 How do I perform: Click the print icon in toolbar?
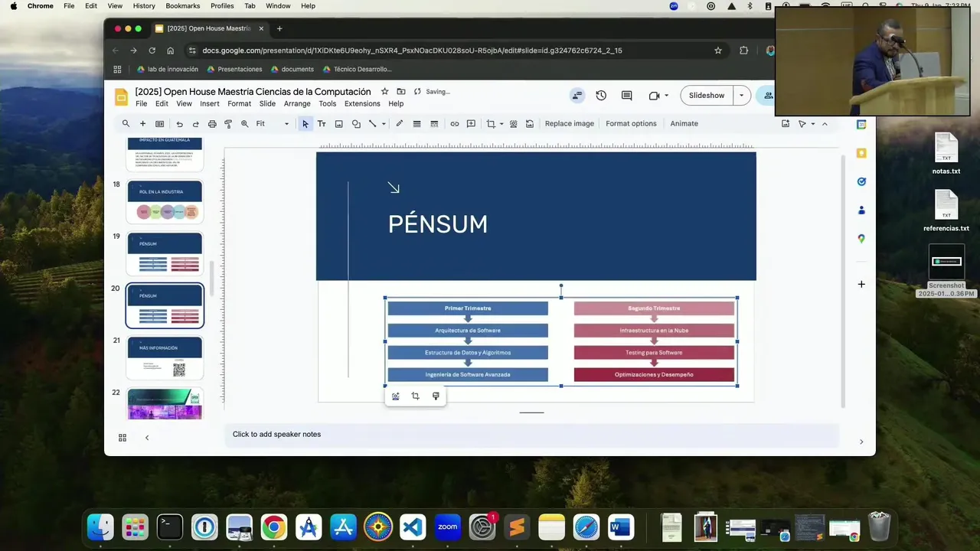(212, 123)
